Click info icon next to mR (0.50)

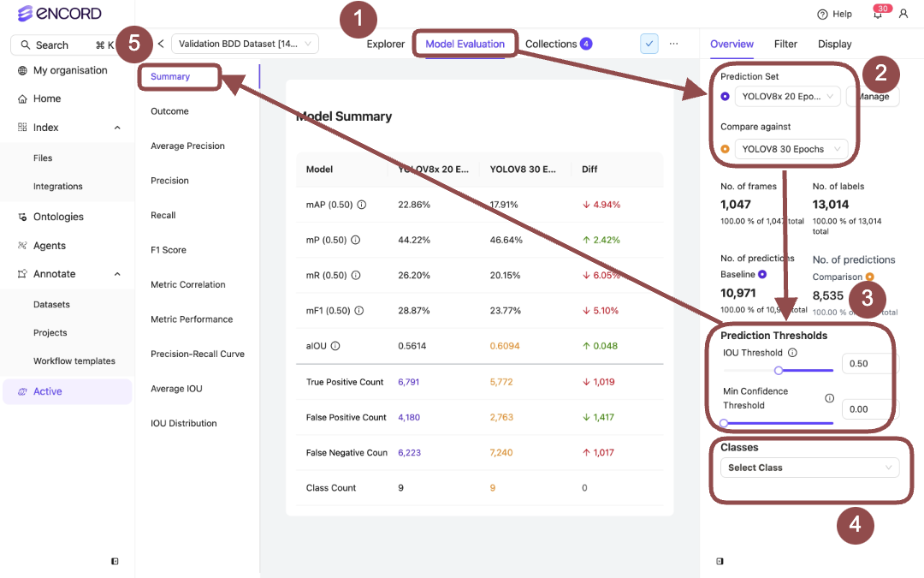(x=356, y=276)
